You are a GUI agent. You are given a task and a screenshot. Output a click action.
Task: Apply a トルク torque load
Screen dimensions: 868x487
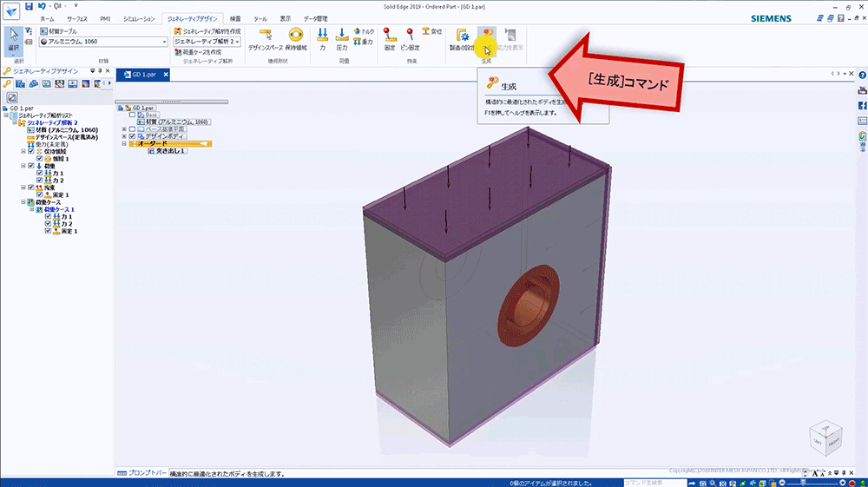tap(364, 31)
